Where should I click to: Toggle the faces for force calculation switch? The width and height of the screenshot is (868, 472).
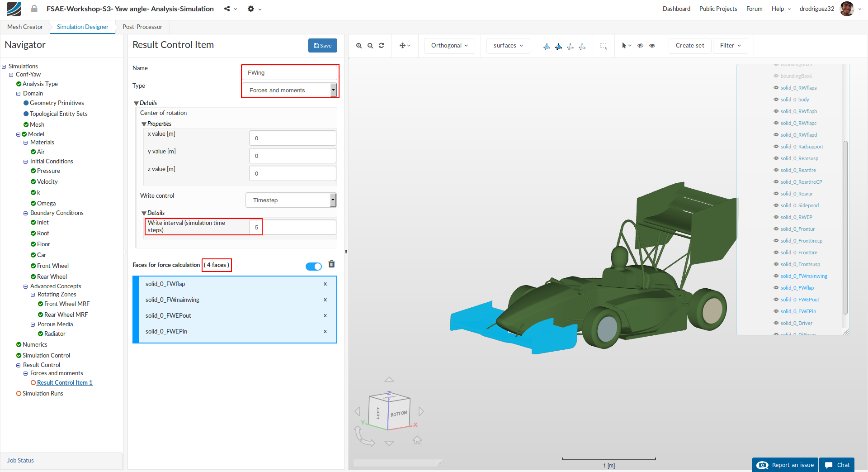[313, 267]
